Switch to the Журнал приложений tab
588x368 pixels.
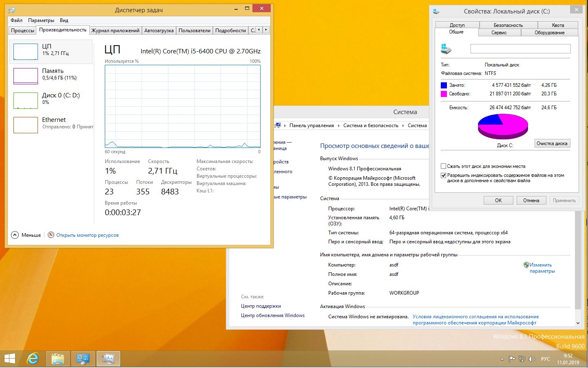coord(115,31)
